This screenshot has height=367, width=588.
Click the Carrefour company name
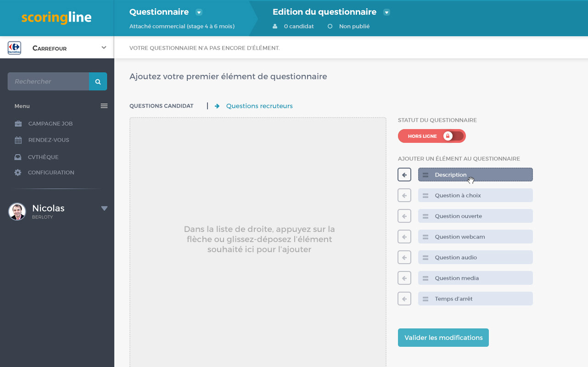point(50,48)
